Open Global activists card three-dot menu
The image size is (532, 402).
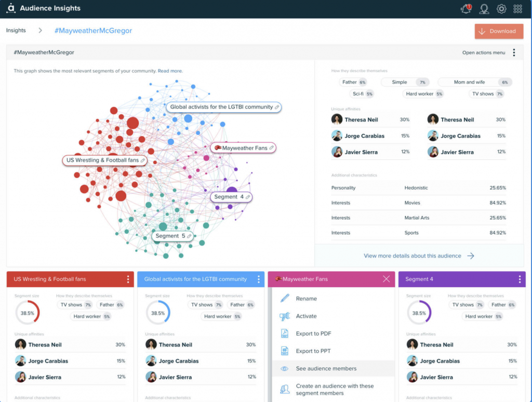[259, 279]
